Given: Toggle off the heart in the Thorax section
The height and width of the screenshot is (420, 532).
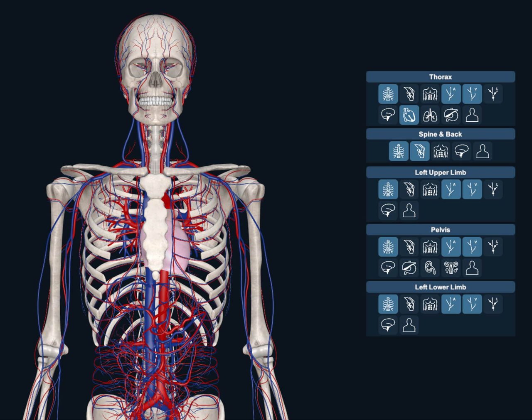Looking at the screenshot, I should [410, 115].
